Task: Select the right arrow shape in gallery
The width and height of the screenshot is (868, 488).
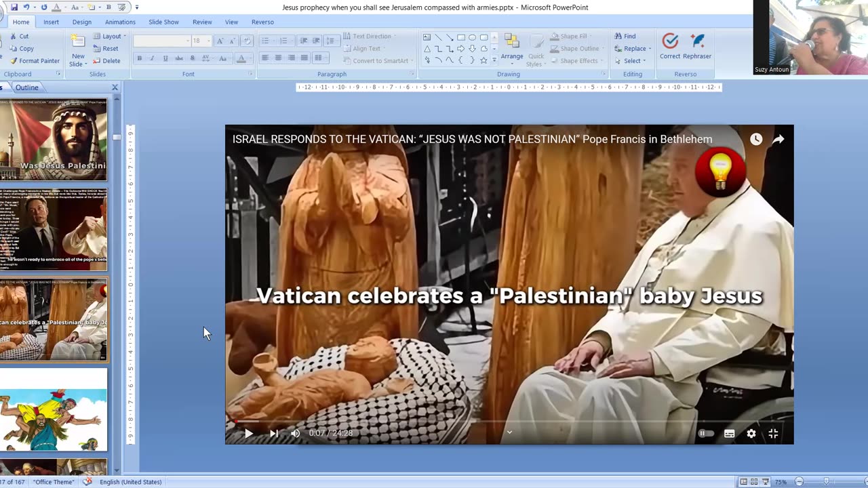Action: [461, 49]
